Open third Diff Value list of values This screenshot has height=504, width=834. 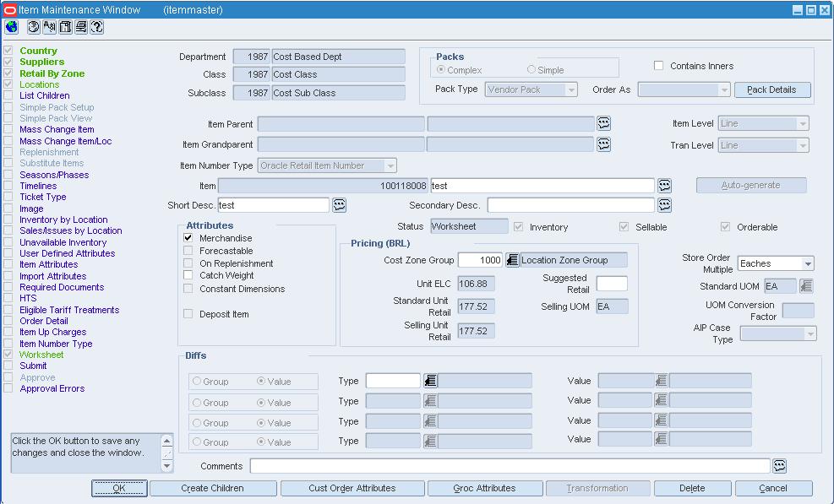pos(661,420)
